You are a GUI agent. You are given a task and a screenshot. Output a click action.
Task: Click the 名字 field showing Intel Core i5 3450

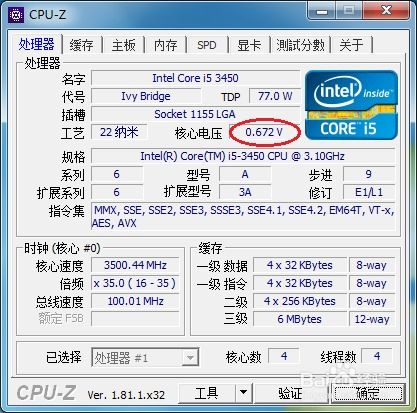[195, 78]
